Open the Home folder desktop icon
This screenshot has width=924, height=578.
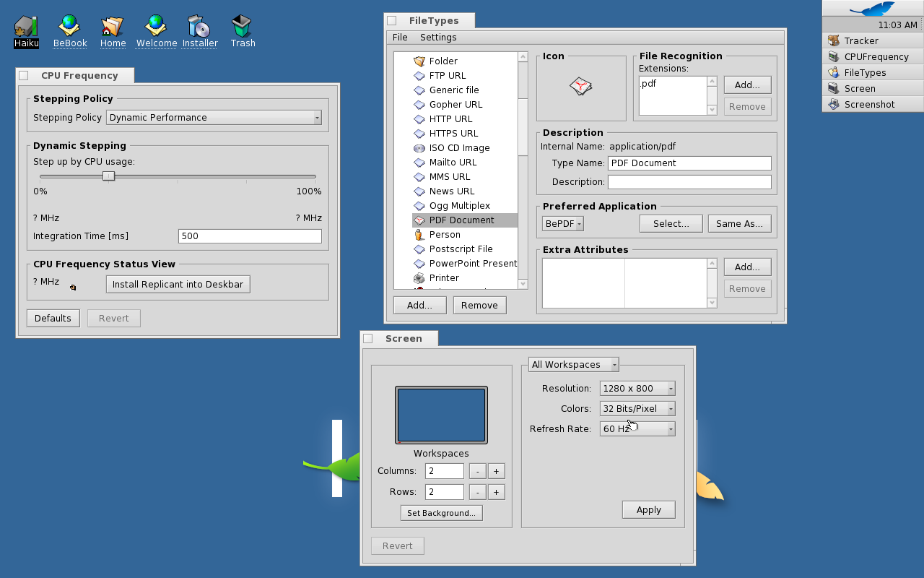tap(113, 26)
